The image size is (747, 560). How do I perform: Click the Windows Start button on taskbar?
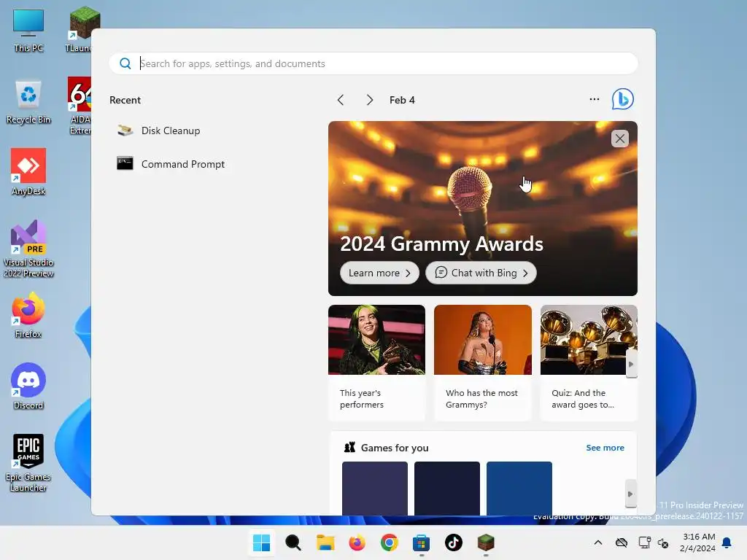click(262, 542)
